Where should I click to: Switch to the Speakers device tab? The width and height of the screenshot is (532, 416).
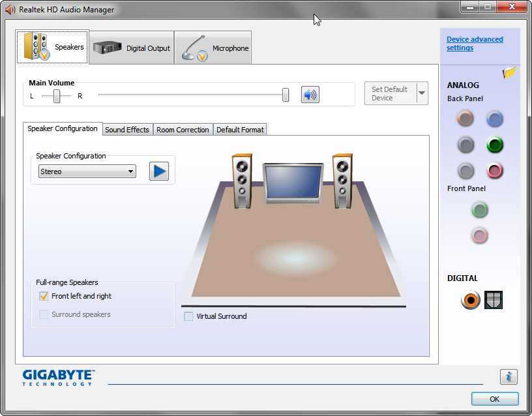[x=53, y=46]
